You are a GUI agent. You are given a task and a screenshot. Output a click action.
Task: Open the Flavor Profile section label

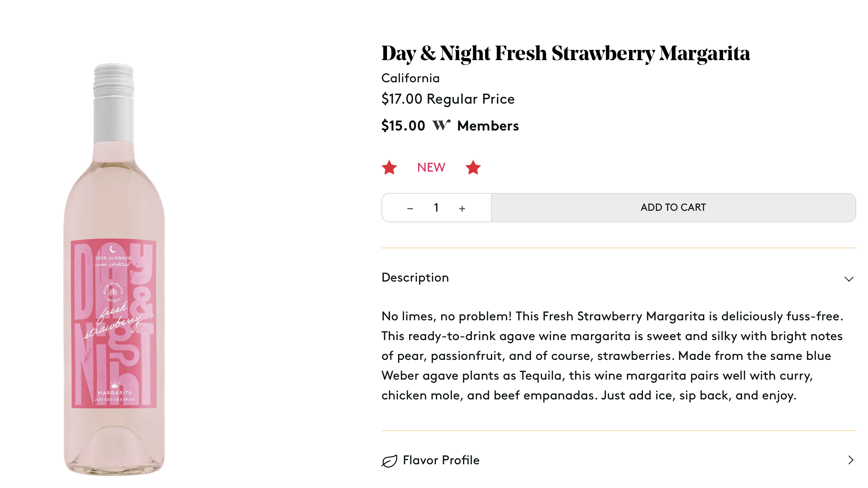(441, 460)
